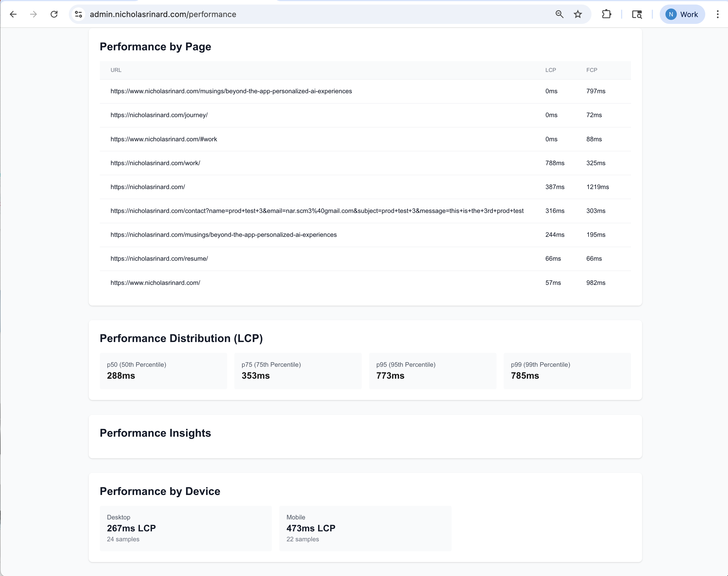Open the Chrome three-dot menu

click(x=717, y=14)
